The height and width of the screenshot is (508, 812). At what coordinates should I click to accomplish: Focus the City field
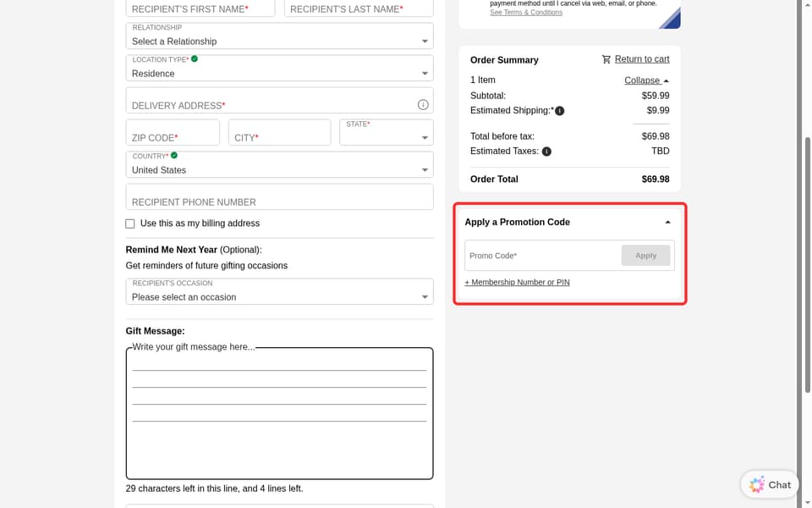click(279, 132)
